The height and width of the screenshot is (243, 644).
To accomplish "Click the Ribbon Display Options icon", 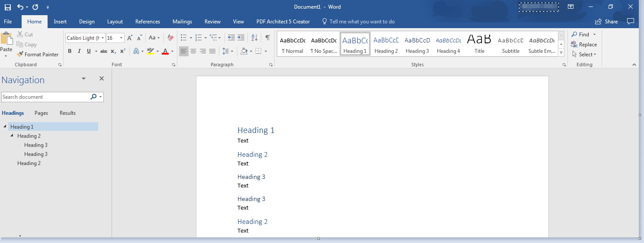I will click(x=571, y=6).
